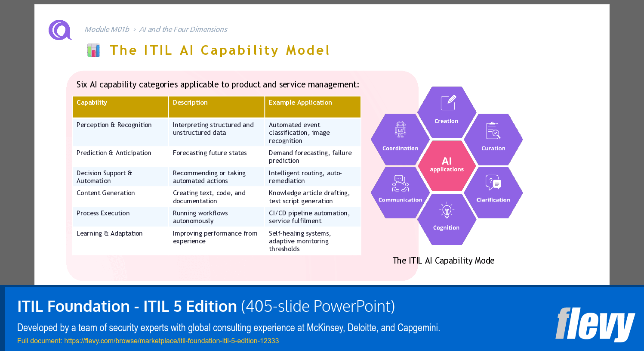Screen dimensions: 644x351
Task: Click the 'The ITIL AI Capability Mode' caption
Action: click(x=444, y=261)
